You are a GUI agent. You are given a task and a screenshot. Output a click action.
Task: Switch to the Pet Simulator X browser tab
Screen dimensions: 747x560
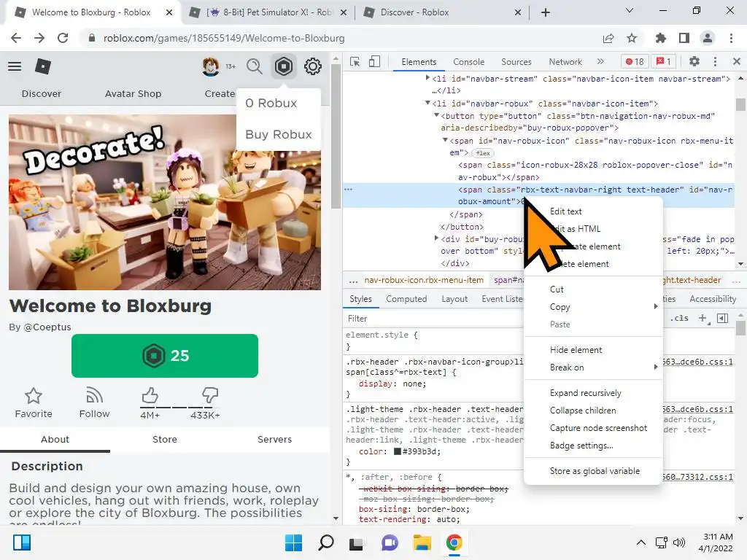pos(268,12)
